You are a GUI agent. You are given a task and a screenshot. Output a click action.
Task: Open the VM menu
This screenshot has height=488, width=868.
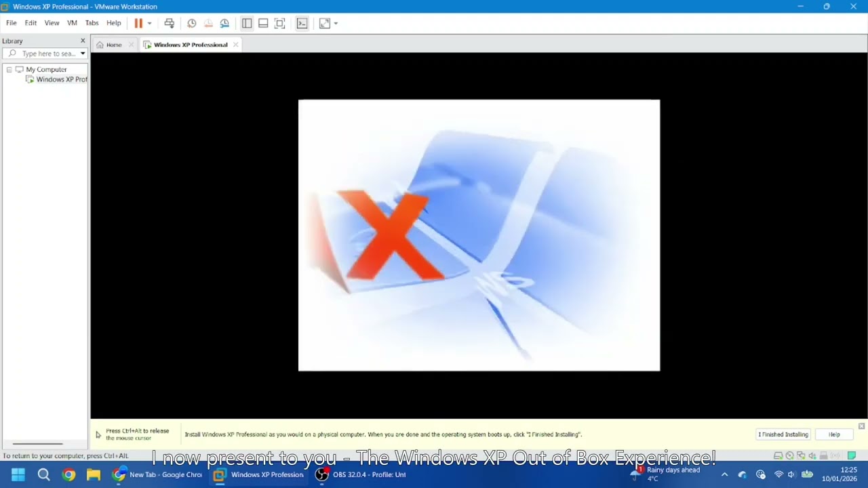pos(72,23)
